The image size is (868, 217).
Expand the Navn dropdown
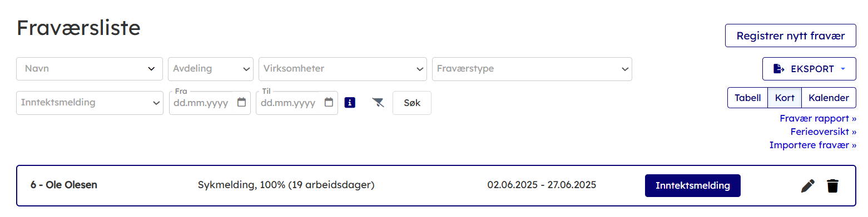(x=90, y=69)
